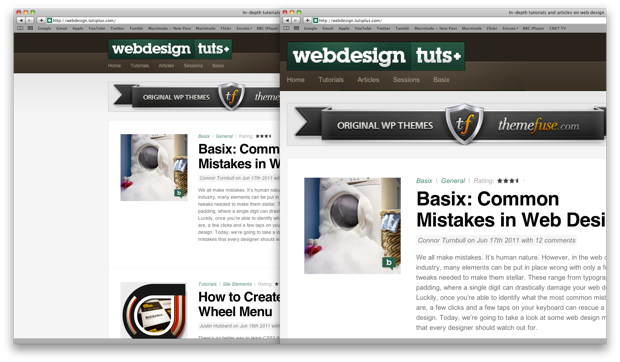Expand the Envato bookmarks dropdown in front window
The image size is (620, 362).
[510, 28]
